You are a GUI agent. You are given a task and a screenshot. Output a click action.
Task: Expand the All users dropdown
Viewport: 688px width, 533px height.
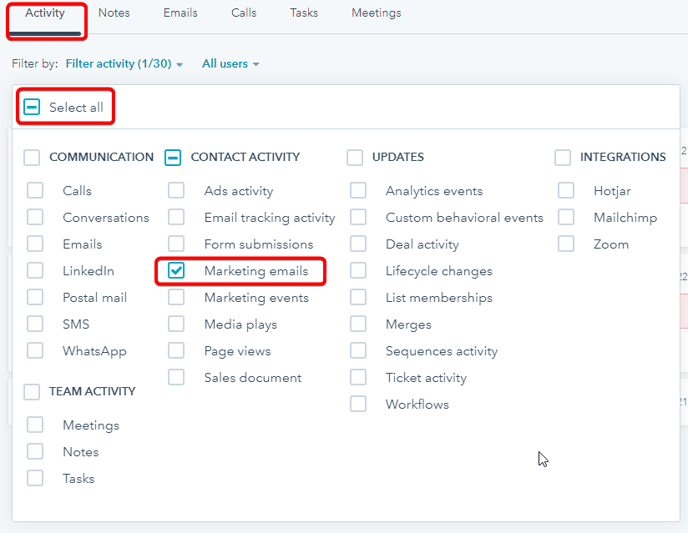pyautogui.click(x=230, y=64)
